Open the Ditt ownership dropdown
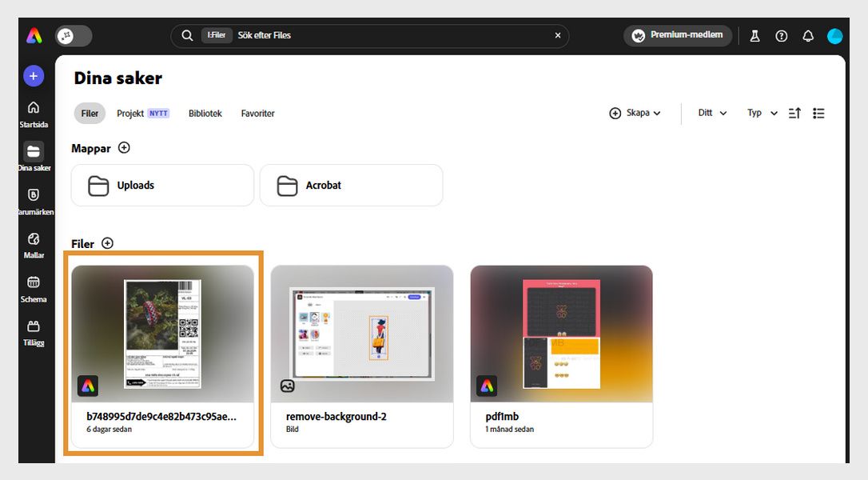The height and width of the screenshot is (480, 868). click(x=711, y=113)
